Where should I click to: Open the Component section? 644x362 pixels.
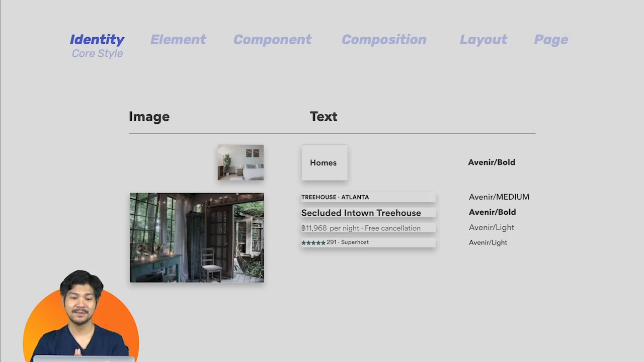(x=272, y=40)
